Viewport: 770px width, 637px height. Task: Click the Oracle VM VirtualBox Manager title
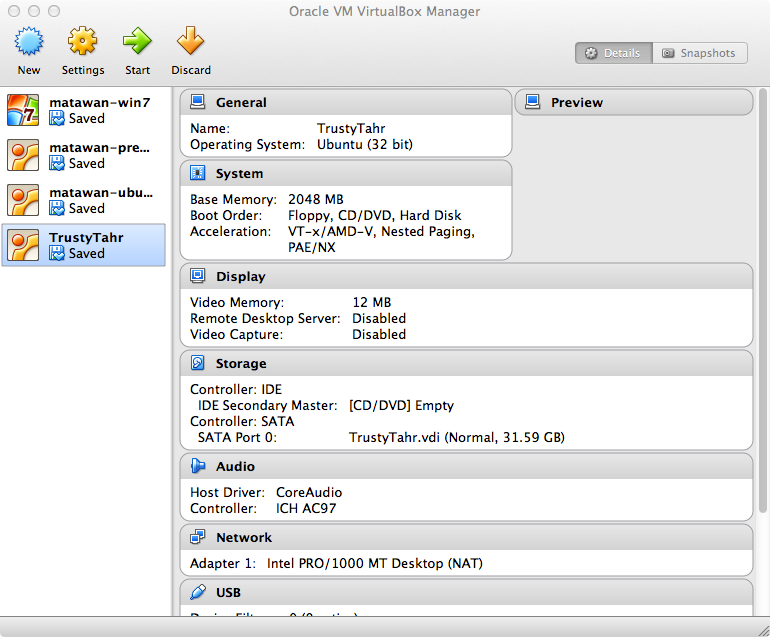coord(385,11)
